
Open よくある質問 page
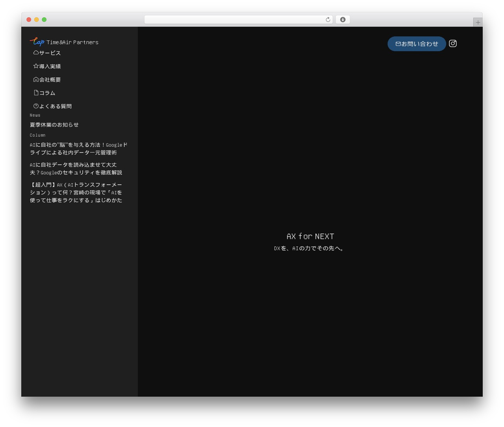coord(52,106)
